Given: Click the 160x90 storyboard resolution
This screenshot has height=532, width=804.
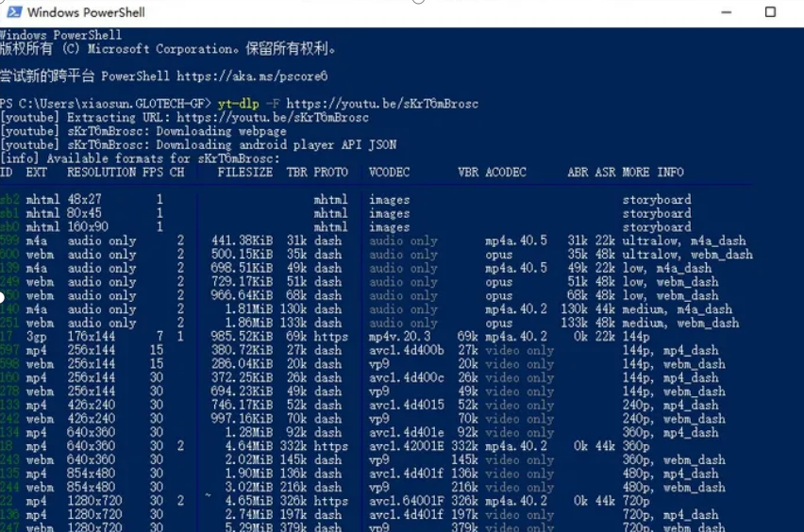Looking at the screenshot, I should (88, 227).
